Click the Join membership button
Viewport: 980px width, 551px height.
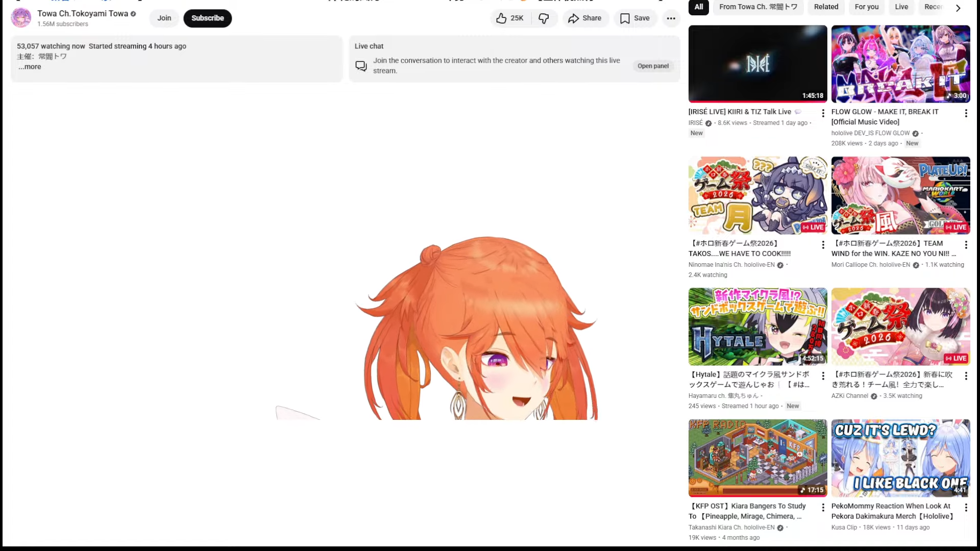click(x=164, y=18)
